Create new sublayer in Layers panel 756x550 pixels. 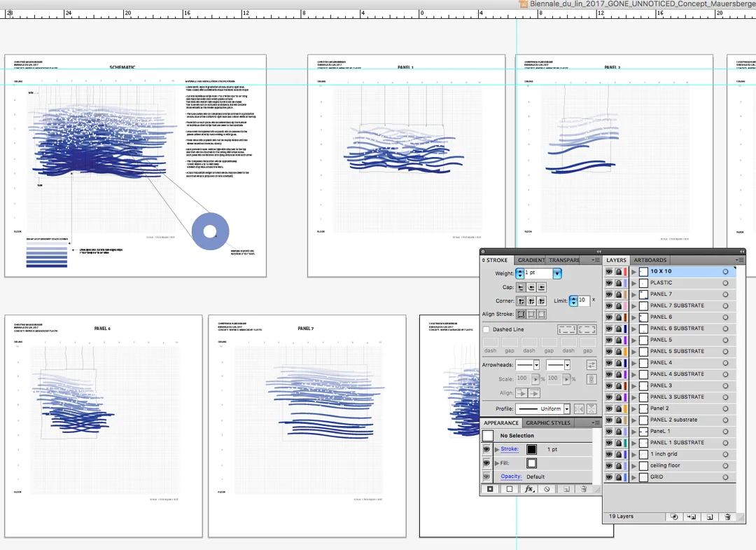tap(692, 516)
